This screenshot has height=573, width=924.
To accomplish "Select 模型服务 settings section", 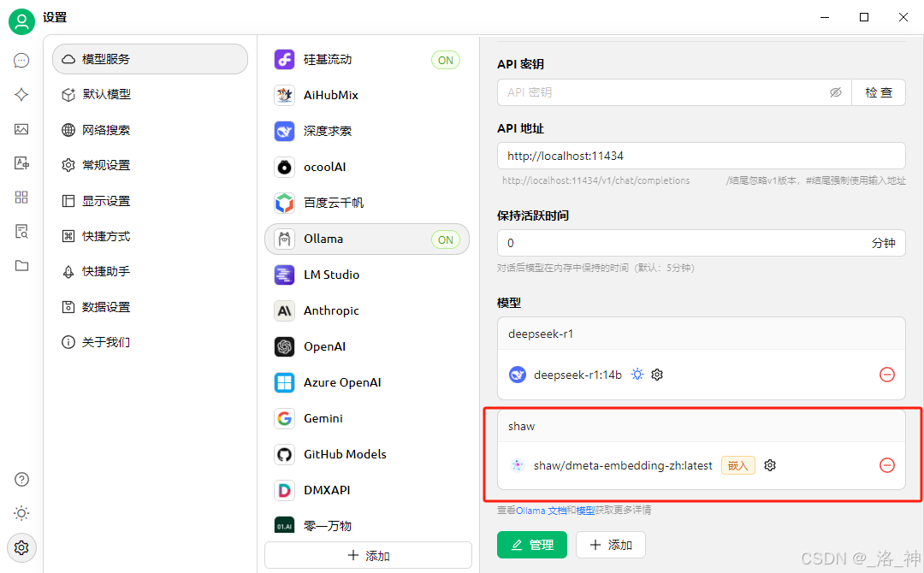I will 151,59.
